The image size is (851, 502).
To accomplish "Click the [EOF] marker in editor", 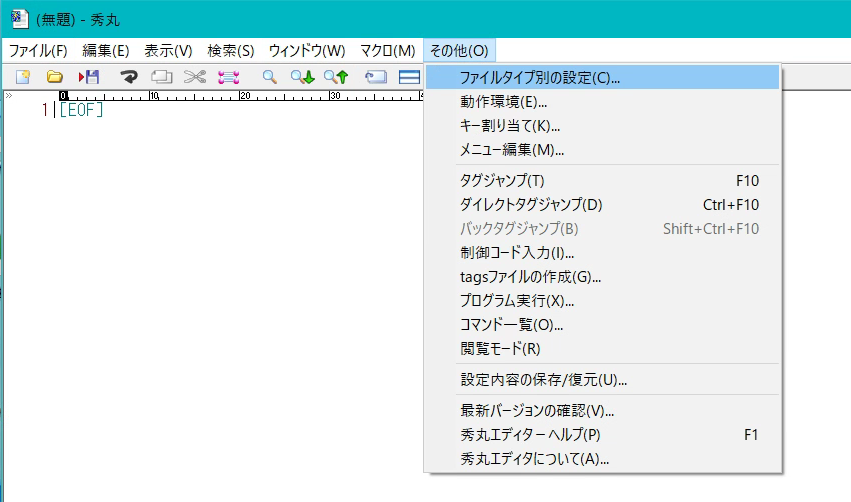I will pos(81,110).
